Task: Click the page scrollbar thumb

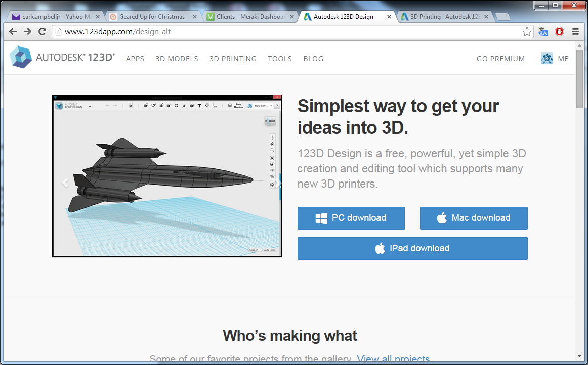Action: 580,79
